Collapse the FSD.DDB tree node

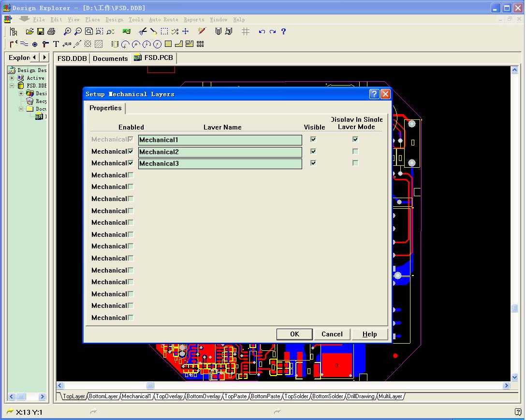(12, 86)
